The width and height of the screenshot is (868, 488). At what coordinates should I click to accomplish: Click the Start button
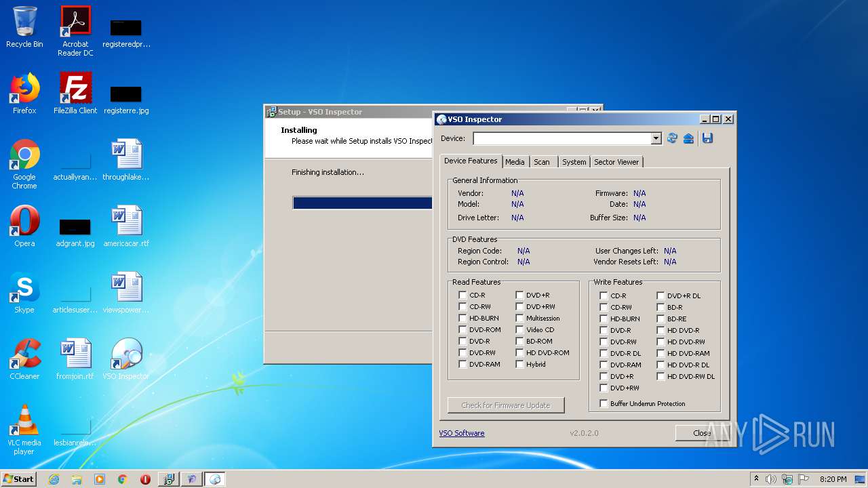click(x=19, y=479)
